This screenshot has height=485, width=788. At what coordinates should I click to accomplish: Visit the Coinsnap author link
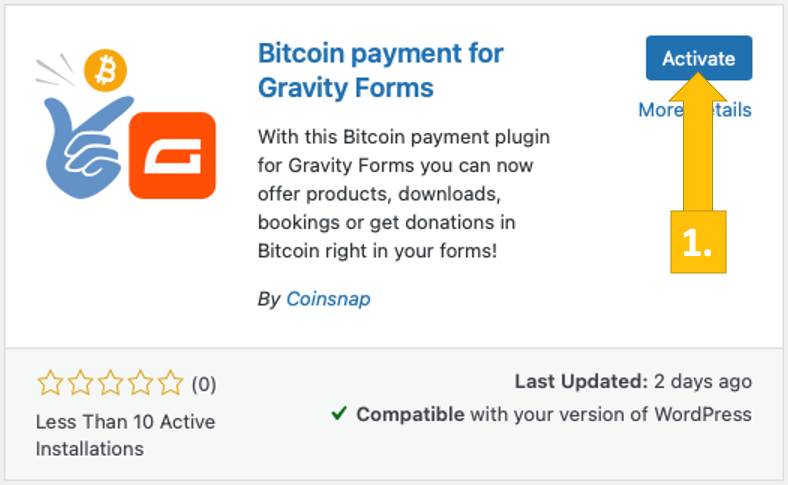coord(328,298)
